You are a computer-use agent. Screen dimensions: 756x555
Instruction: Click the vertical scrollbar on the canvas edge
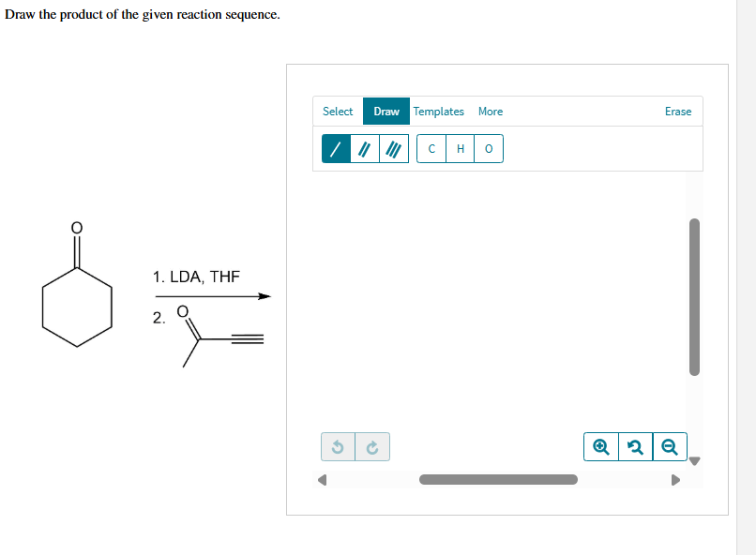[694, 297]
